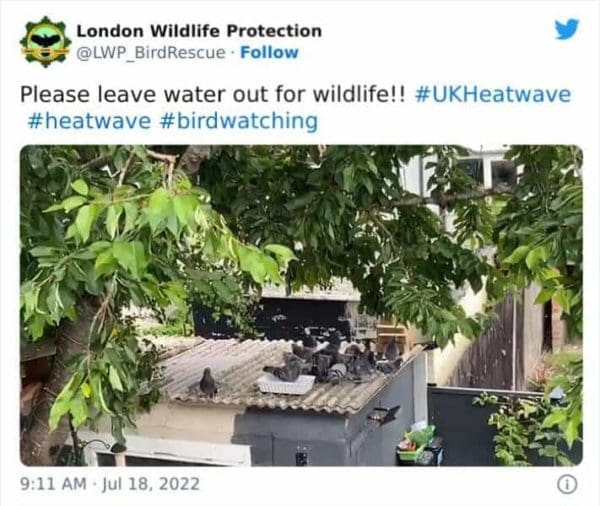Image resolution: width=600 pixels, height=506 pixels.
Task: Open the tweet info circle icon
Action: (x=567, y=485)
